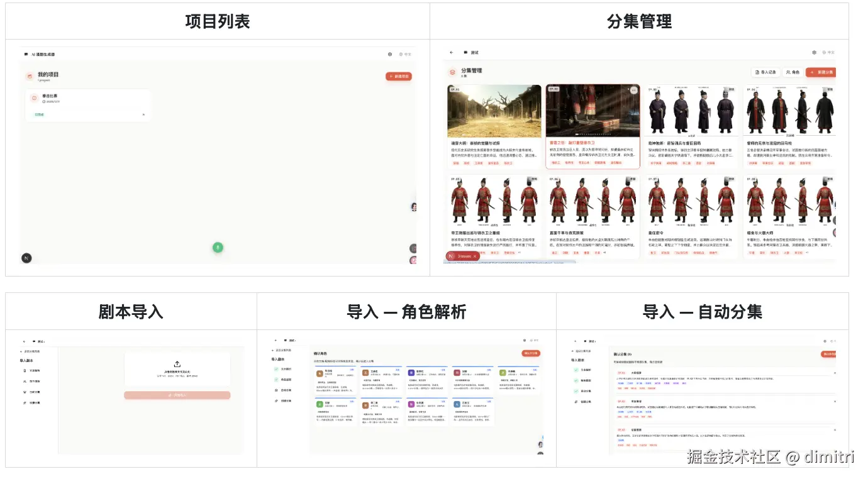Remove EP.02 row with its X

835,401
